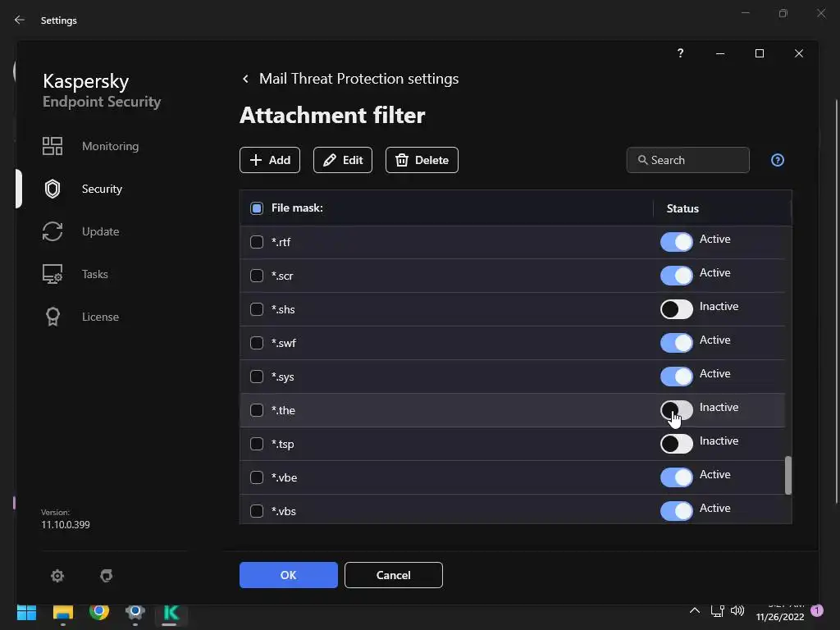Select the *.scr checkbox
Image resolution: width=840 pixels, height=630 pixels.
257,276
